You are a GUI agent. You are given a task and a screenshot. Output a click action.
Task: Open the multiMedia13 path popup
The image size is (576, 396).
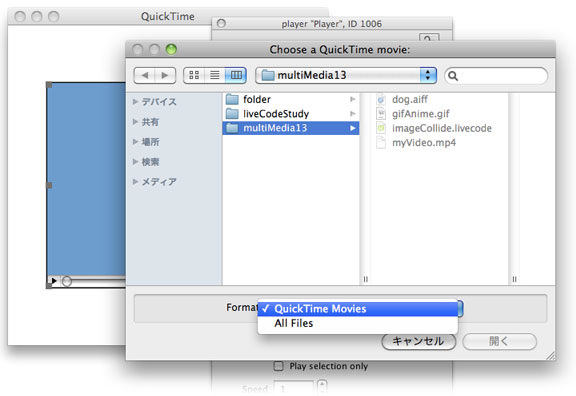pos(346,75)
